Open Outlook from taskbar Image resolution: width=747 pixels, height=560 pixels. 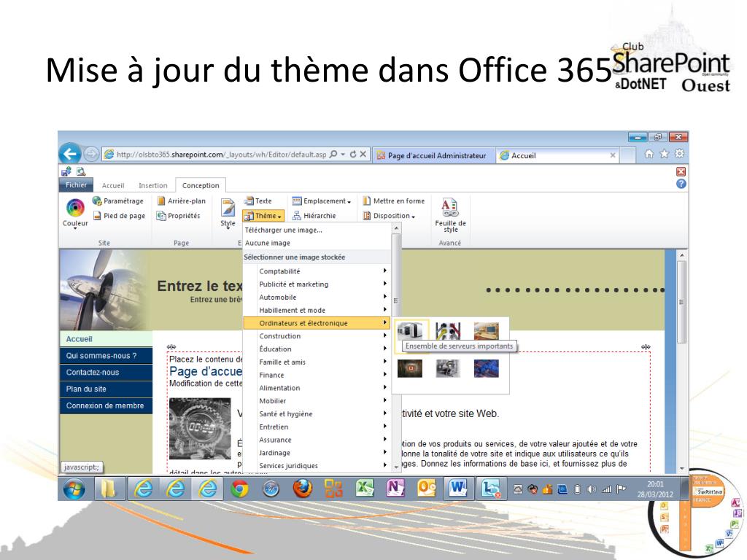tap(427, 489)
